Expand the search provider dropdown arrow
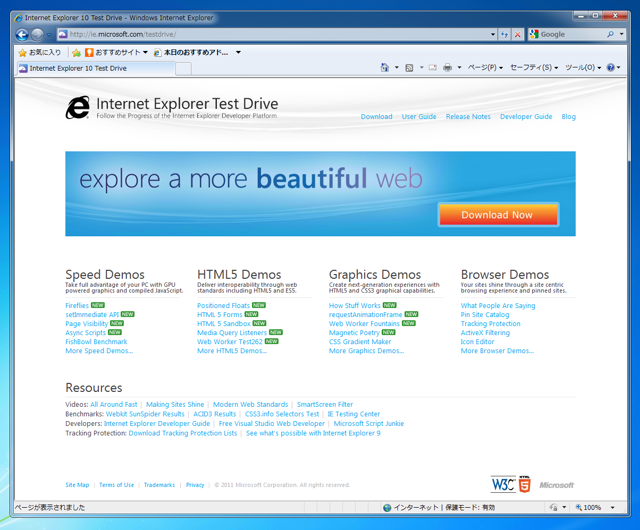The width and height of the screenshot is (640, 530). pos(621,34)
